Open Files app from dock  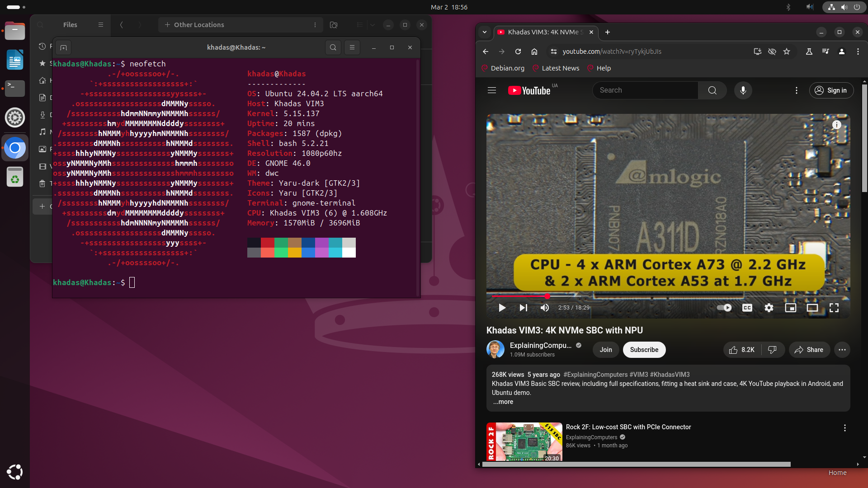[15, 31]
